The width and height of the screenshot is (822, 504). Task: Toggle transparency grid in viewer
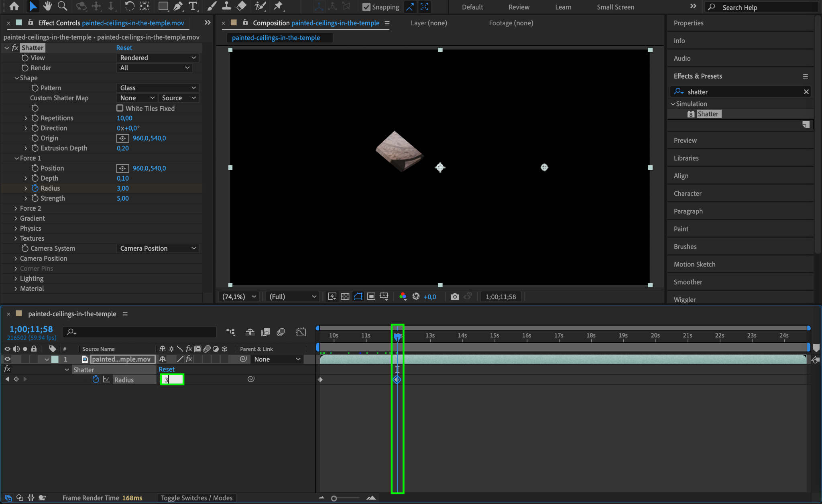click(x=345, y=297)
